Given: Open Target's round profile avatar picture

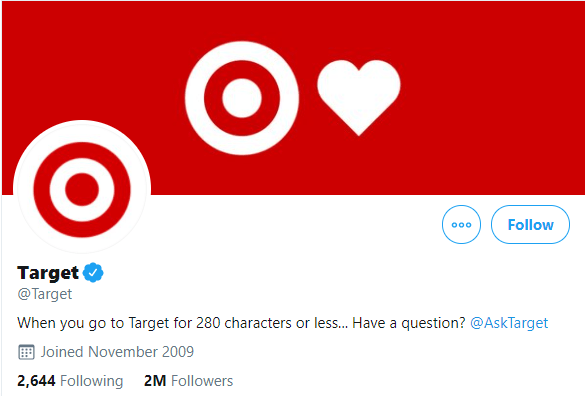Looking at the screenshot, I should (82, 189).
